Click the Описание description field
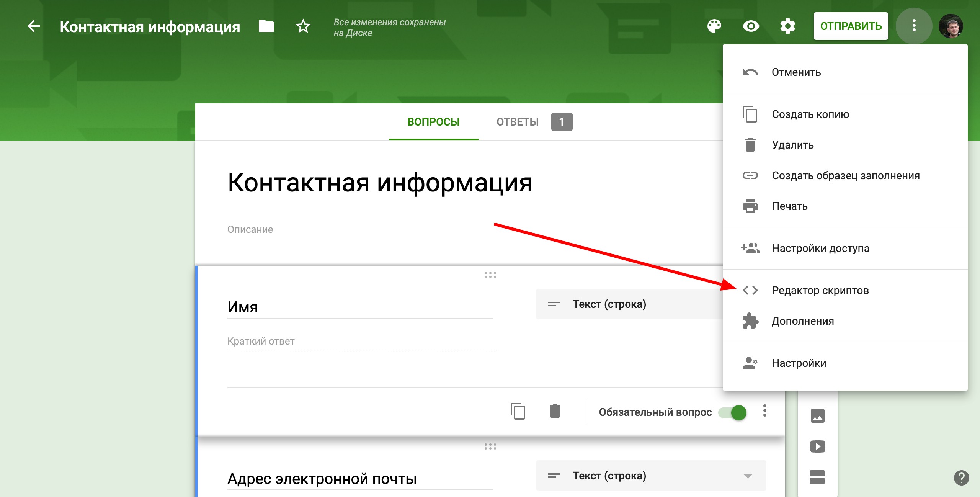The image size is (980, 497). pos(250,229)
